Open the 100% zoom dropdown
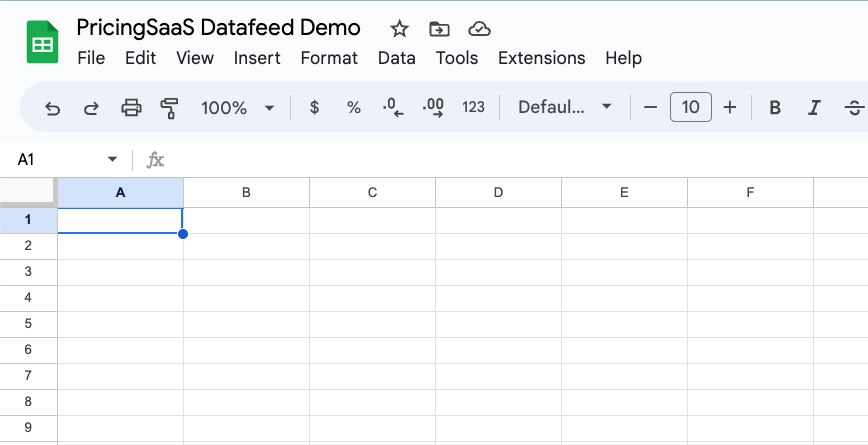Screen dimensions: 868x445 (238, 107)
